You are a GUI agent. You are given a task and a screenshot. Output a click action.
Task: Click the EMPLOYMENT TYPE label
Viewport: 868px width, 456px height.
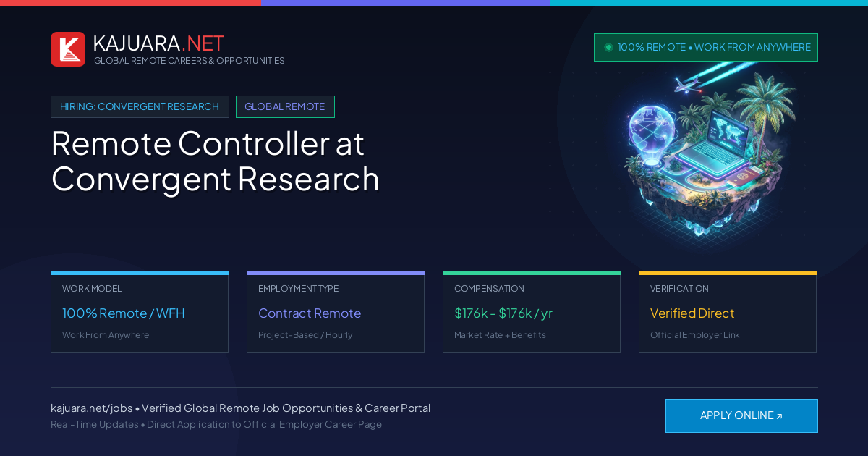point(298,289)
